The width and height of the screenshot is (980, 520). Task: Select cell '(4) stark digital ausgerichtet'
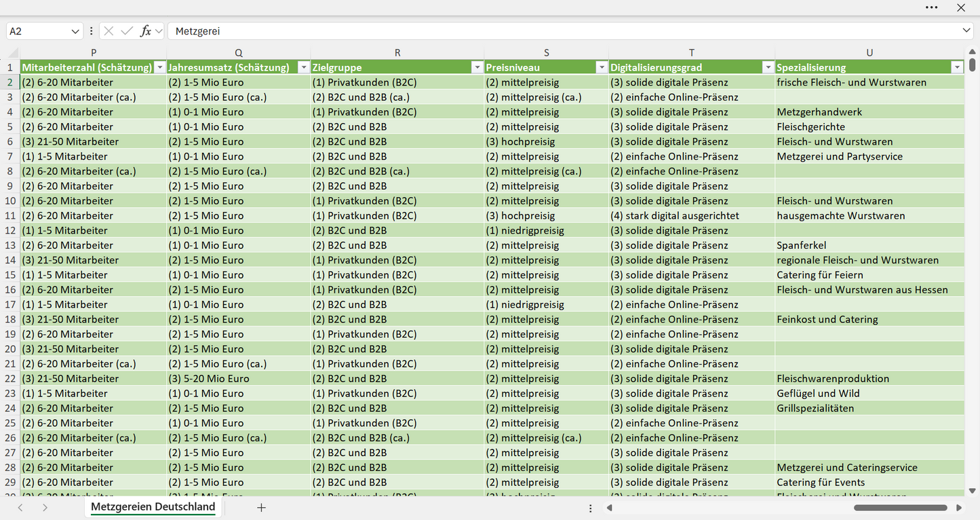(x=692, y=216)
